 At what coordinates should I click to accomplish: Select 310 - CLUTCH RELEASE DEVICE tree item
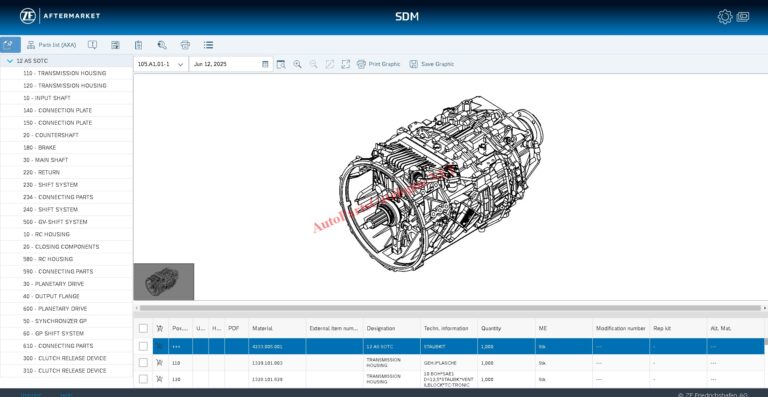(65, 371)
